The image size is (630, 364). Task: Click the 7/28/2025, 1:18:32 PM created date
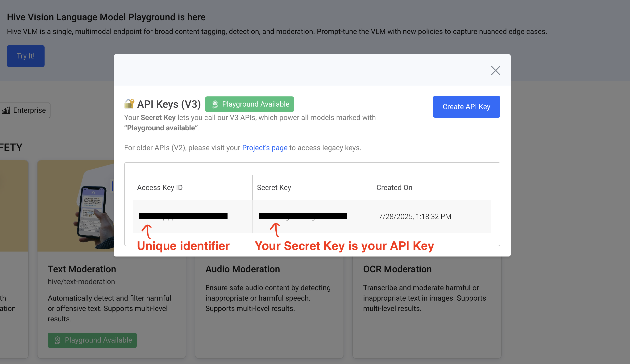pos(414,216)
